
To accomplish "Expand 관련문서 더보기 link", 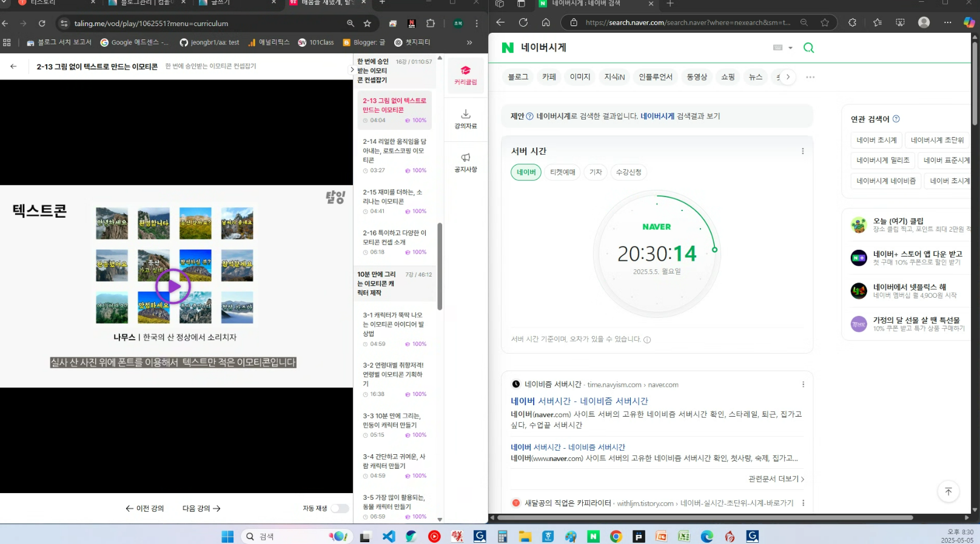I will (776, 479).
